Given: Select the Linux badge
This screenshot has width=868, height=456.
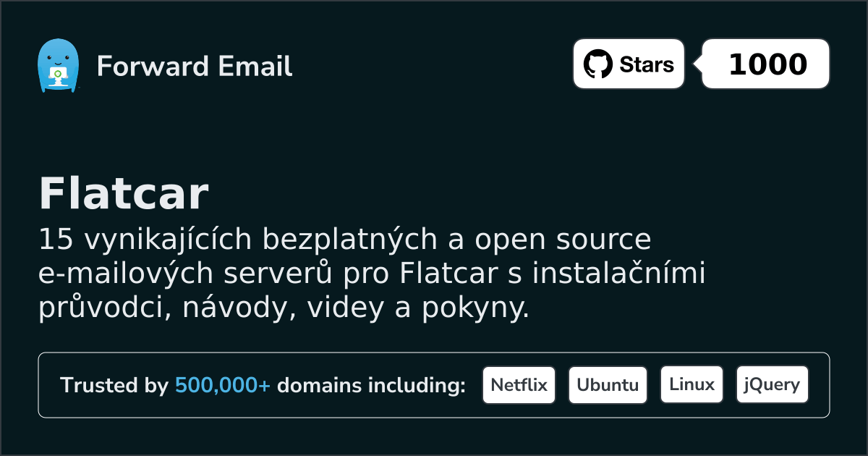Looking at the screenshot, I should (692, 385).
